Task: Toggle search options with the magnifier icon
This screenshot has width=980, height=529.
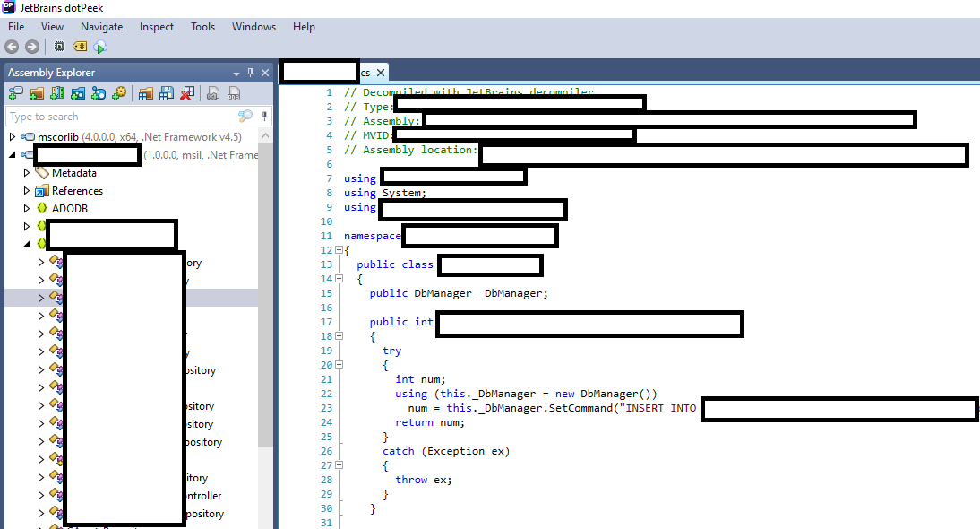Action: click(245, 116)
